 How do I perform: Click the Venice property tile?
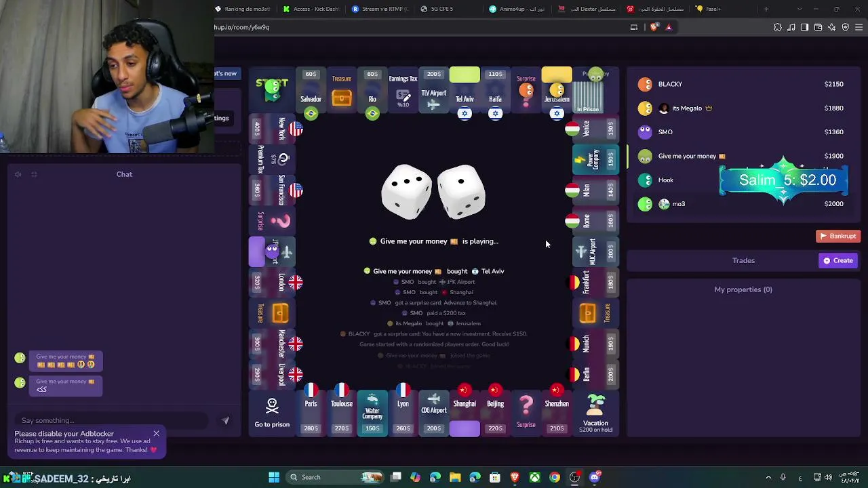(x=595, y=128)
